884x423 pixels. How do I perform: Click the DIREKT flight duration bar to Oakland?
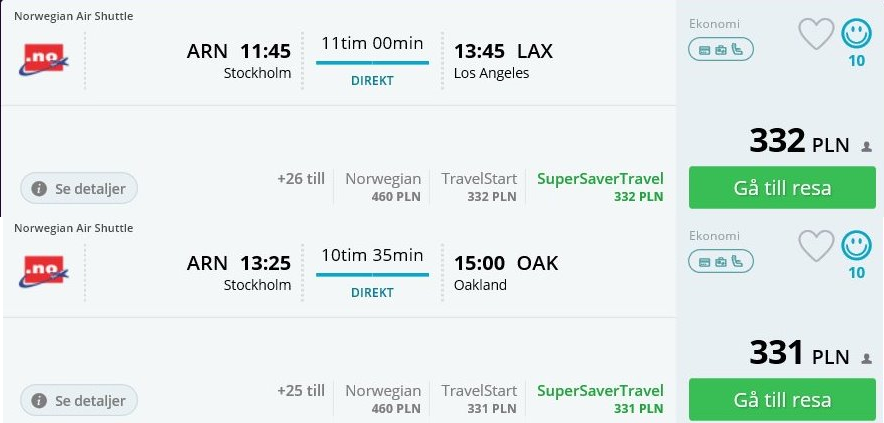click(372, 275)
